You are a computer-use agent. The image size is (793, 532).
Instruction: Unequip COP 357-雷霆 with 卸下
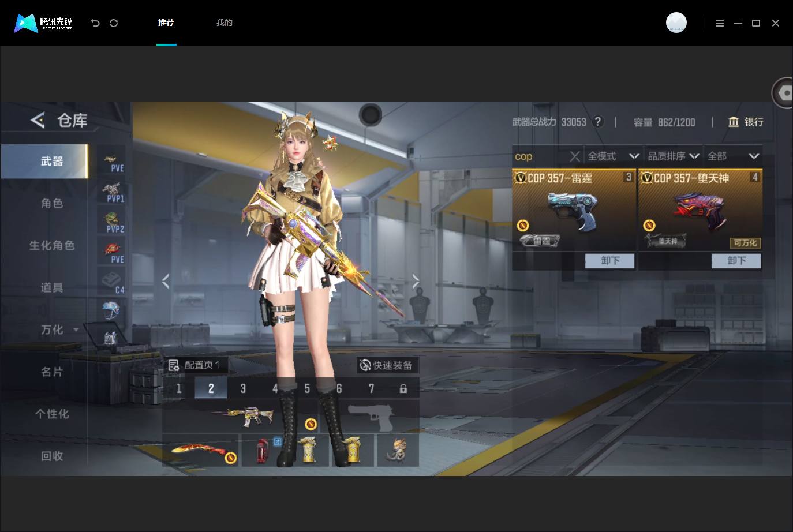click(610, 261)
